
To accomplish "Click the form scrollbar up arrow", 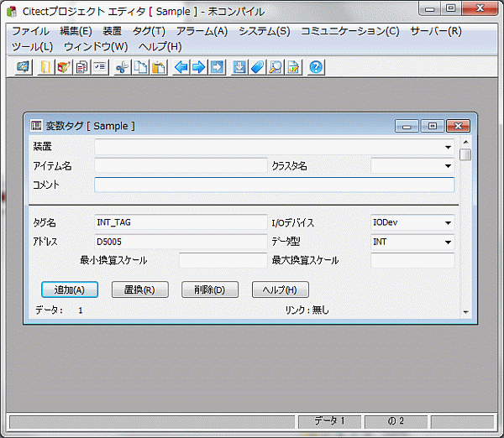I will (x=465, y=142).
